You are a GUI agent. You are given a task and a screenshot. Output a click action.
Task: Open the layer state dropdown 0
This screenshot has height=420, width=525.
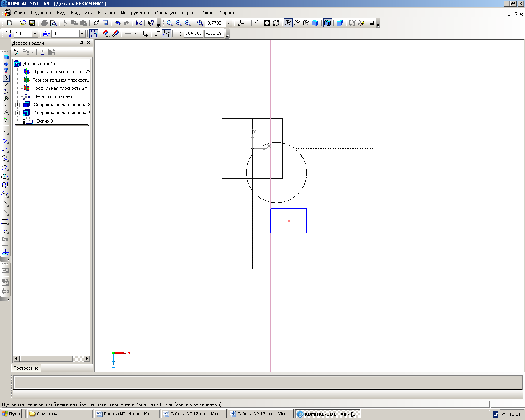82,34
